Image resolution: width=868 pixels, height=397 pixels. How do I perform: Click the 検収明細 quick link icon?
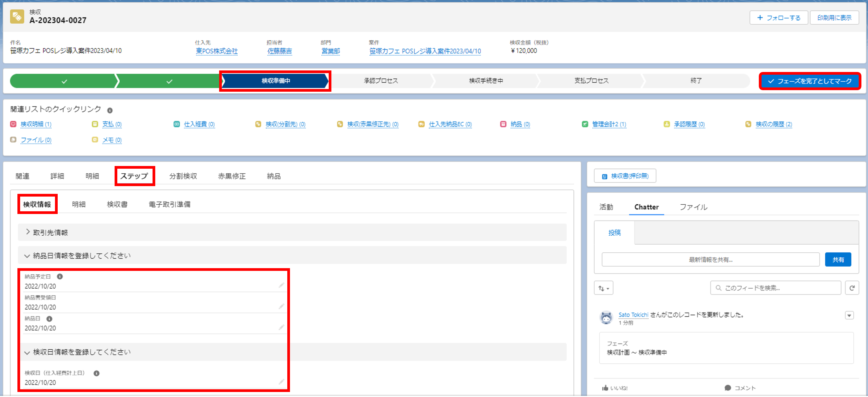pyautogui.click(x=13, y=124)
